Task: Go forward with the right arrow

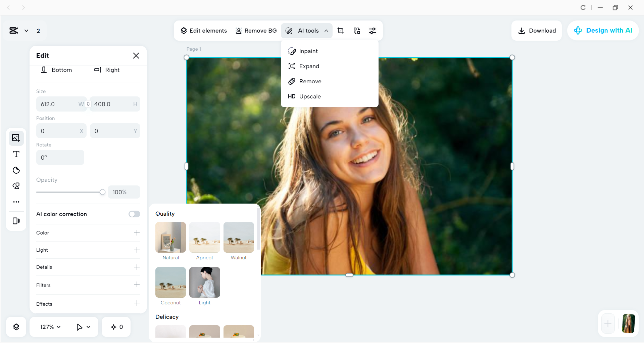Action: (x=23, y=7)
